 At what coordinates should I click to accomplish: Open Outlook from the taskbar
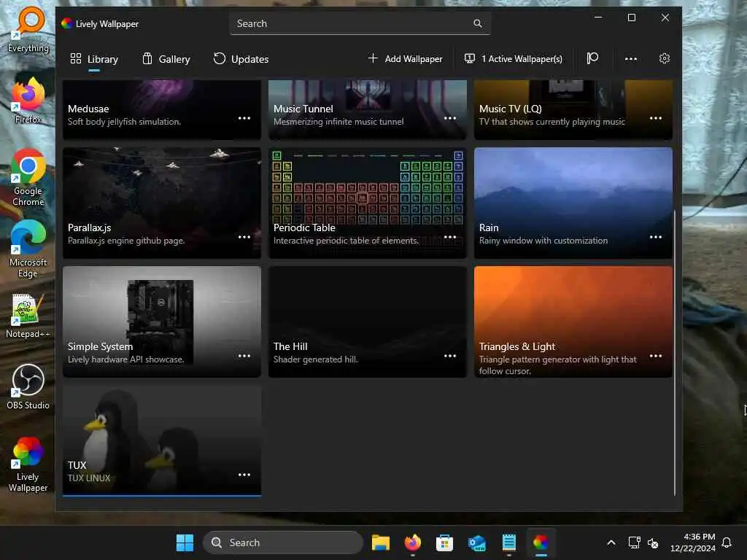click(x=477, y=542)
